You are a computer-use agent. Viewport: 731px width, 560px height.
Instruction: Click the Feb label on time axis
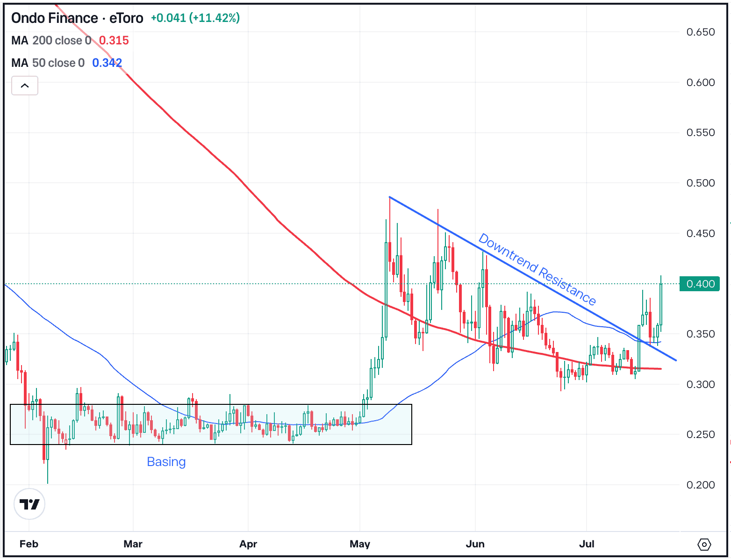pos(29,544)
